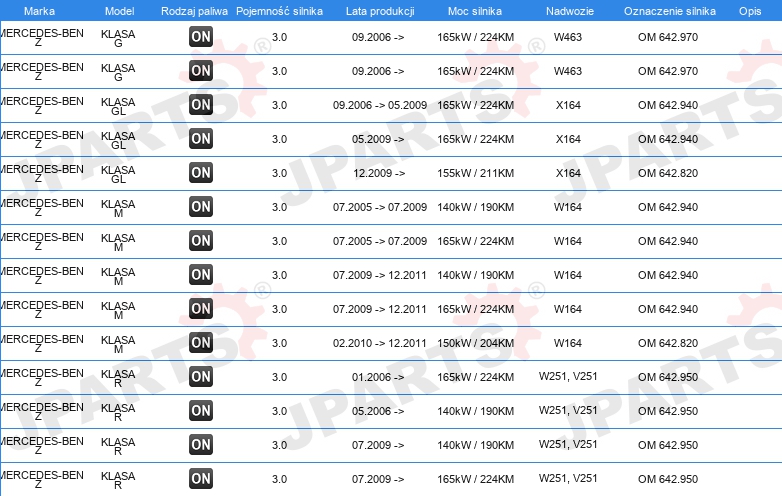782x496 pixels.
Task: Click the 155kW / 211KM power cell
Action: 475,173
